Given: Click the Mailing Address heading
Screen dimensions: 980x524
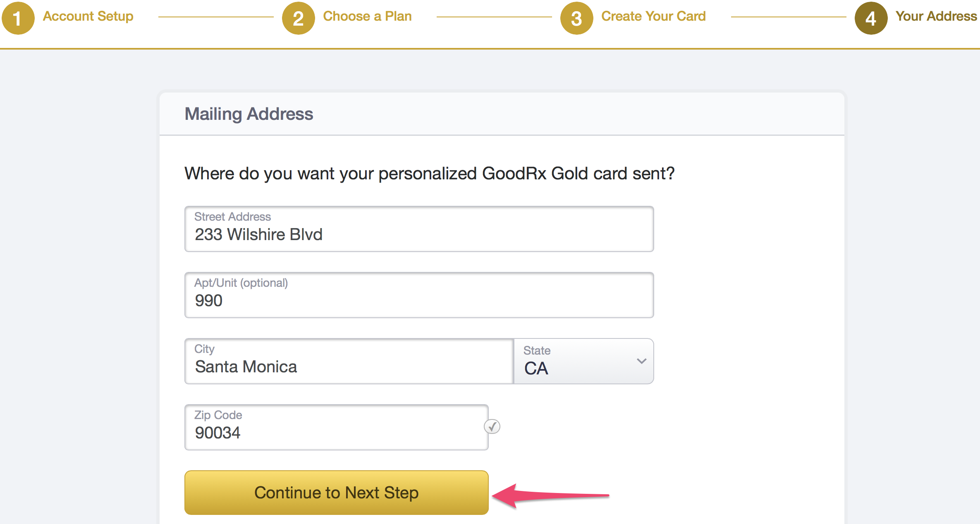Looking at the screenshot, I should 249,114.
